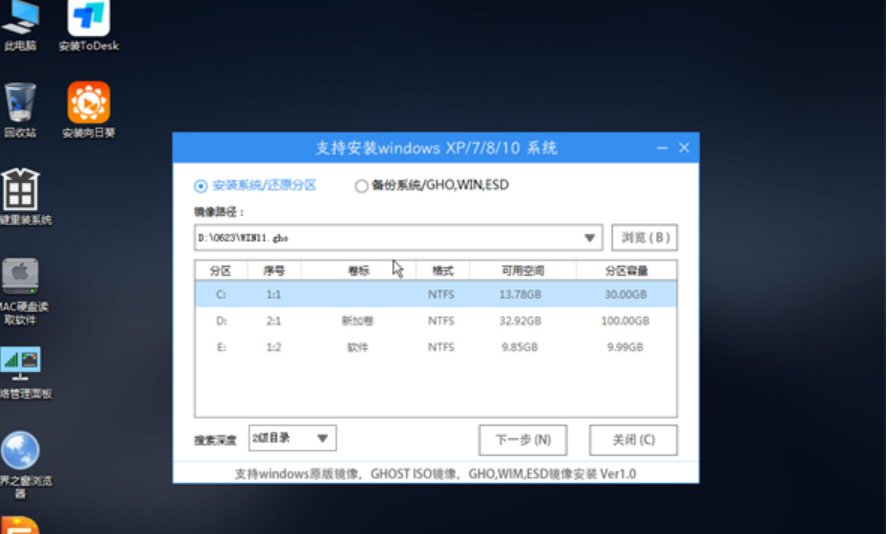Close the installer dialog with X
The image size is (891, 534).
[x=684, y=148]
